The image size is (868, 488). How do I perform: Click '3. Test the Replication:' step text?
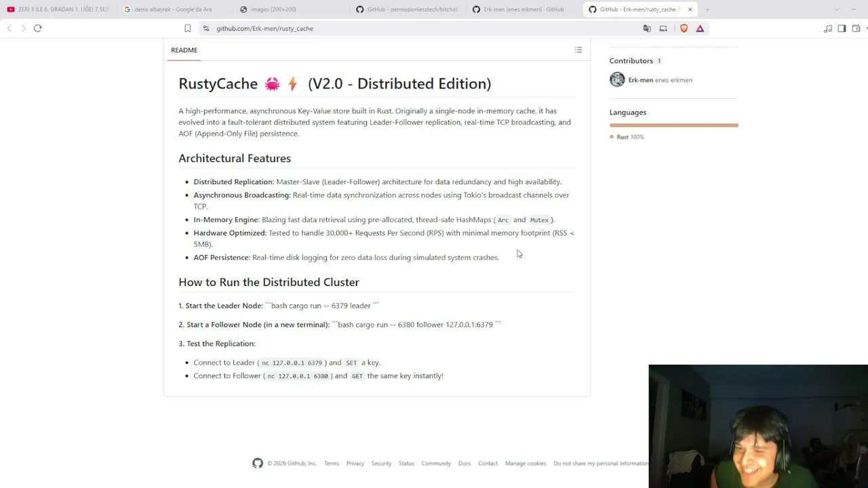pos(217,344)
